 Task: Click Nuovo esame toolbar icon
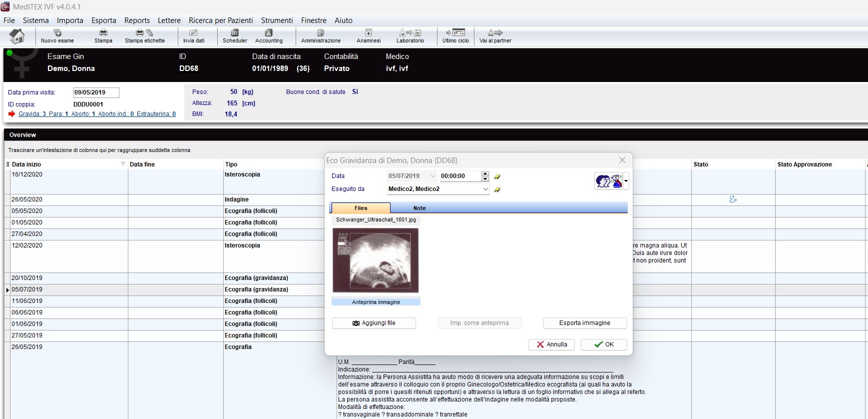[57, 36]
